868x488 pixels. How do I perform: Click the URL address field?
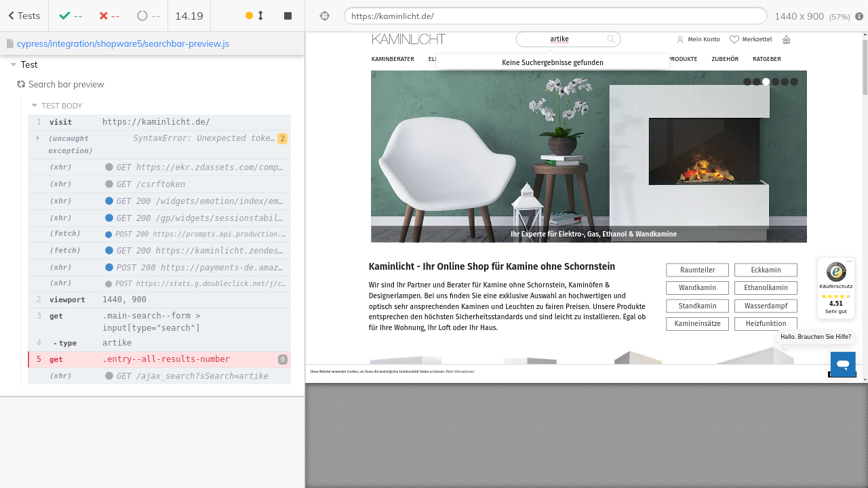(x=555, y=16)
